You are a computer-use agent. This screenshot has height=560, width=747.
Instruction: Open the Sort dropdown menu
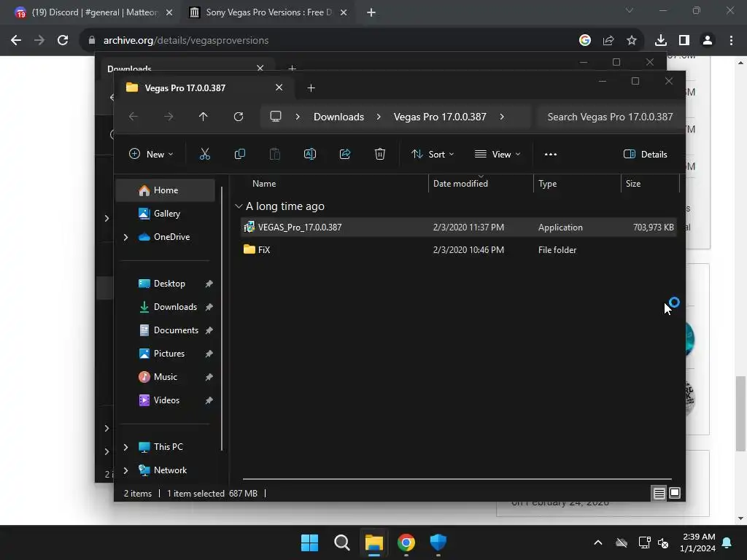(433, 155)
